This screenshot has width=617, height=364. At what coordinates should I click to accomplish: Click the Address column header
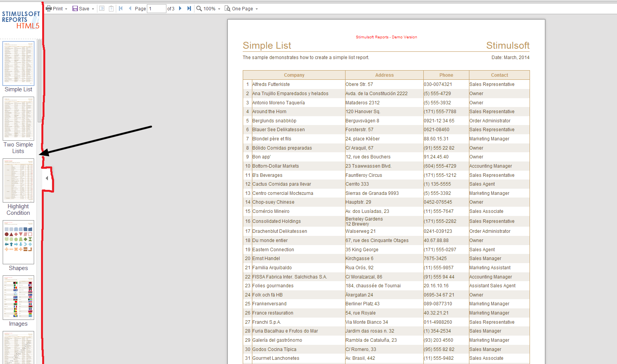(384, 75)
